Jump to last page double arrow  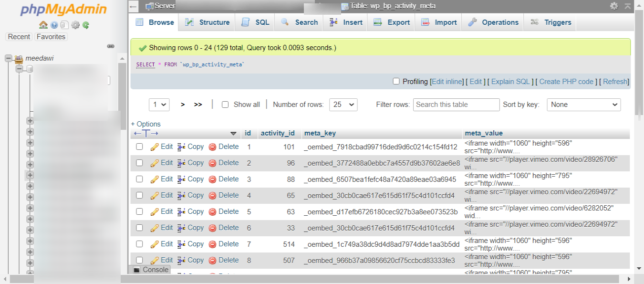198,105
